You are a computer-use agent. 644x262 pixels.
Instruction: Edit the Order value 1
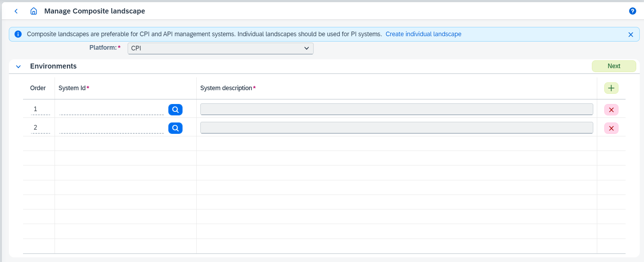(40, 109)
